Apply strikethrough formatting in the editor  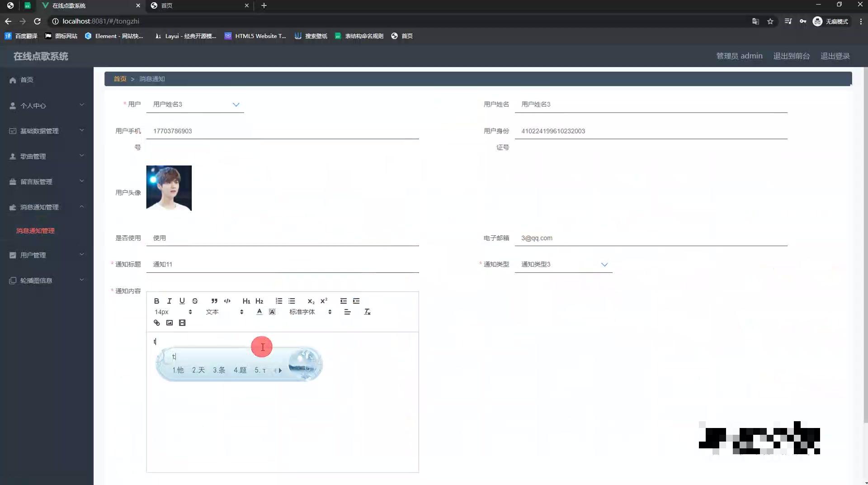[x=195, y=301]
